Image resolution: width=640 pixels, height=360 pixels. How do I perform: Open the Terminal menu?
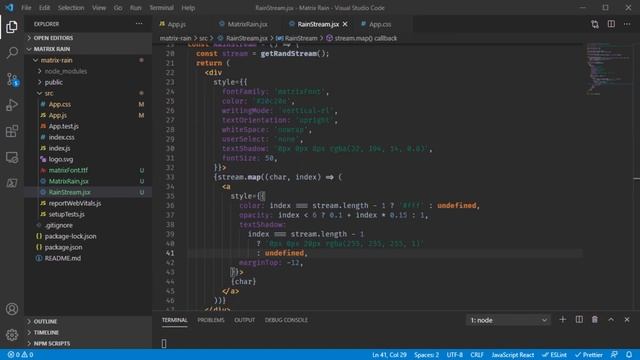[161, 8]
